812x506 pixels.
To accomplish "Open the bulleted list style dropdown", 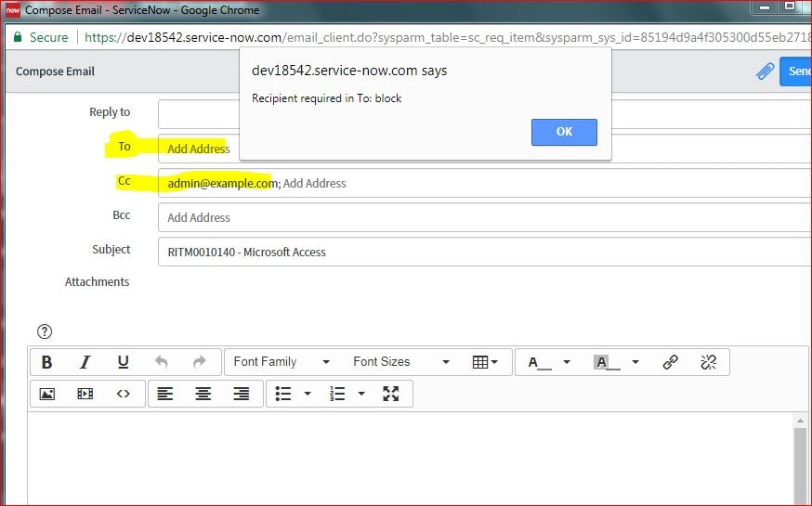I will tap(308, 394).
